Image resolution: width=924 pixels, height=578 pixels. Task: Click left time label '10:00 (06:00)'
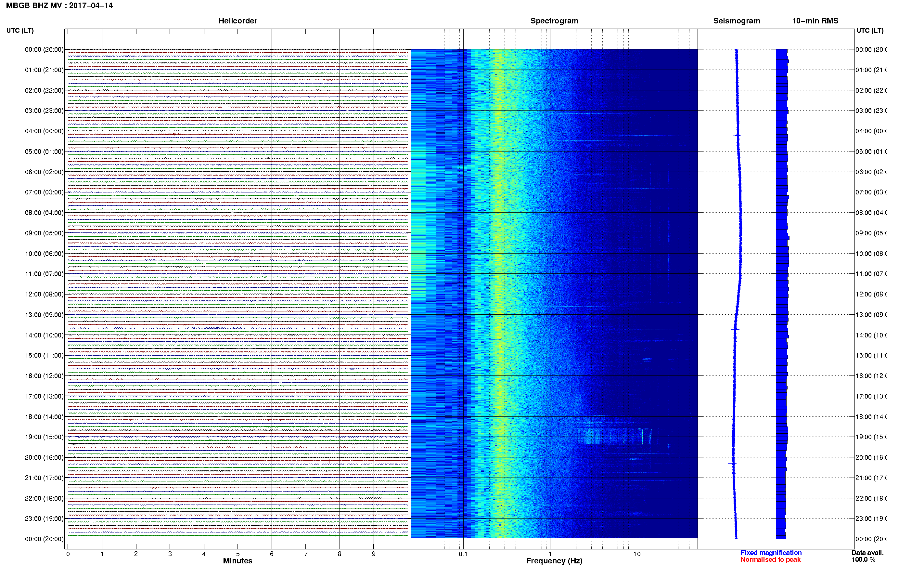coord(44,254)
